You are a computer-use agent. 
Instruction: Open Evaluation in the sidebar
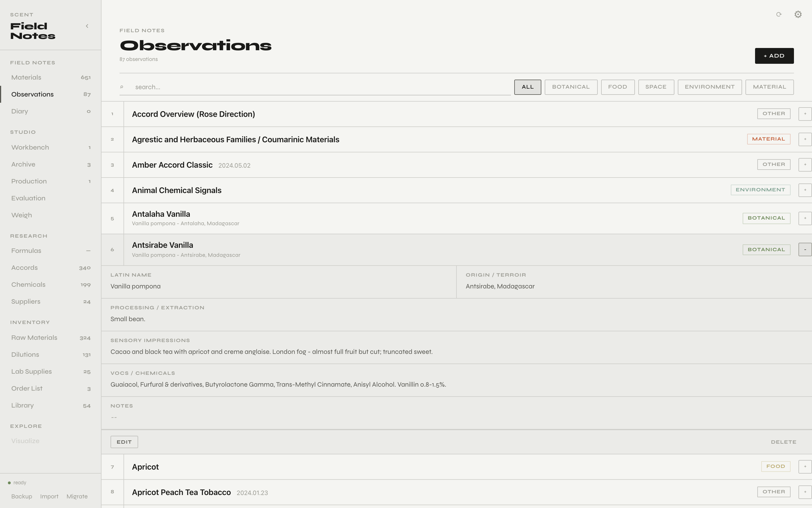pyautogui.click(x=51, y=198)
